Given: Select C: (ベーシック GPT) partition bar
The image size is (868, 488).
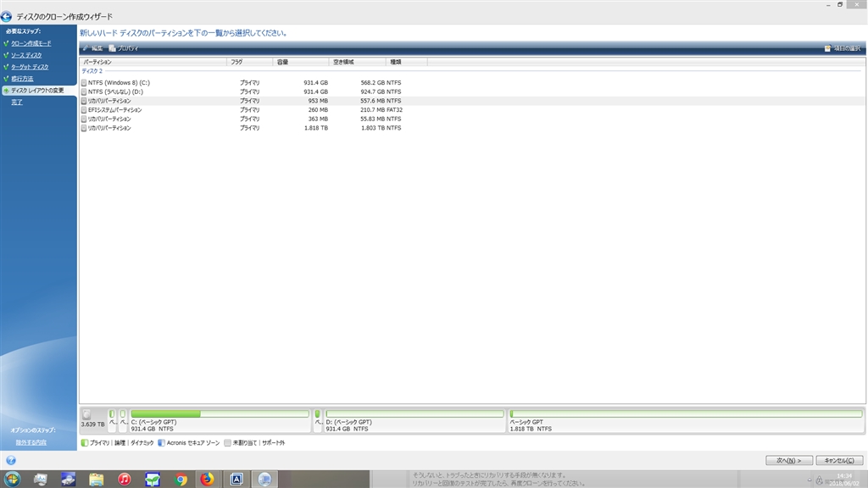Looking at the screenshot, I should tap(220, 421).
